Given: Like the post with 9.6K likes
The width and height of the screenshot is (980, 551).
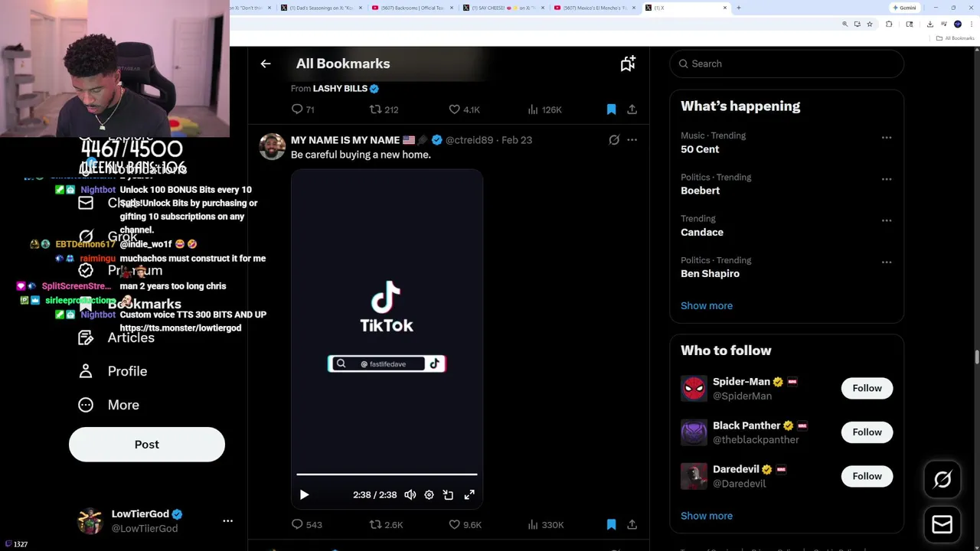Looking at the screenshot, I should 465,524.
